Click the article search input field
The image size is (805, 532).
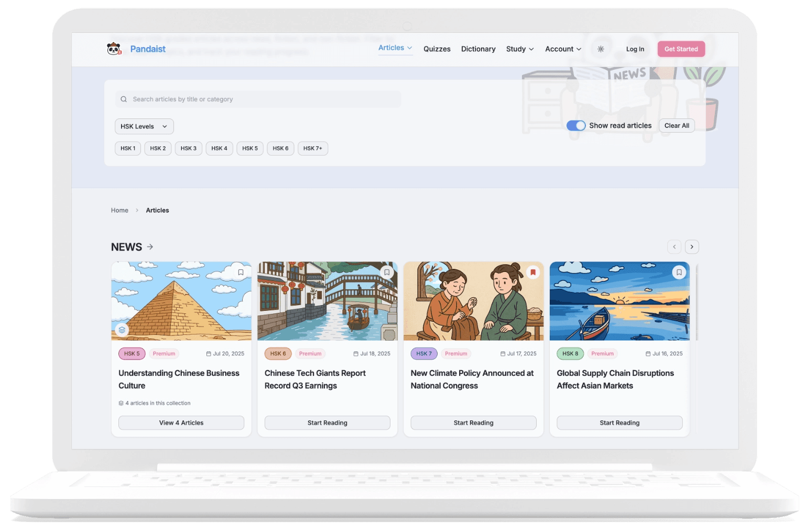(x=258, y=99)
